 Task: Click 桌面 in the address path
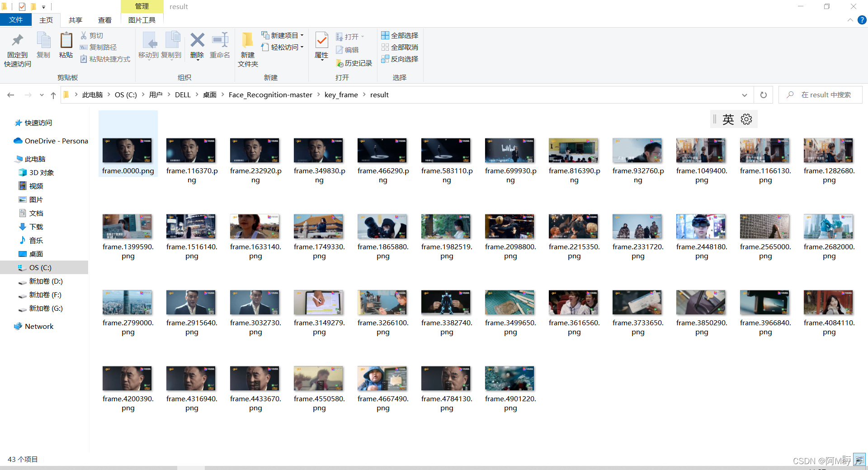tap(209, 95)
